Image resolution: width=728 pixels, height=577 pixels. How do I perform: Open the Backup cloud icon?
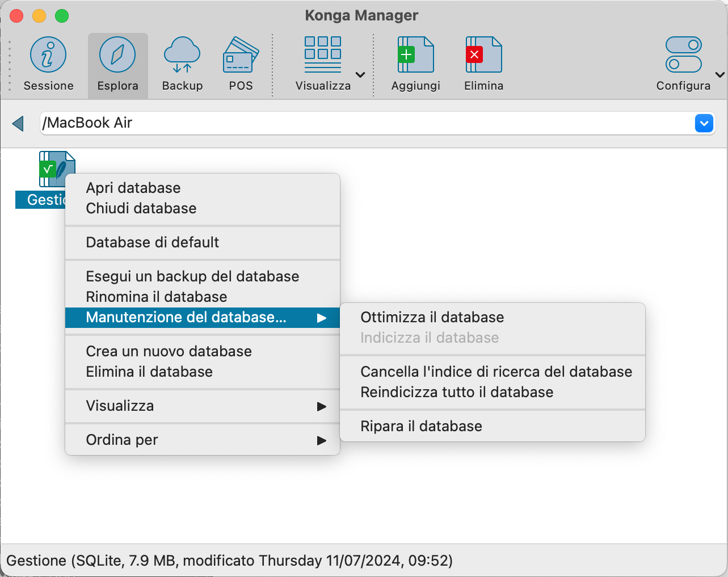pos(182,55)
